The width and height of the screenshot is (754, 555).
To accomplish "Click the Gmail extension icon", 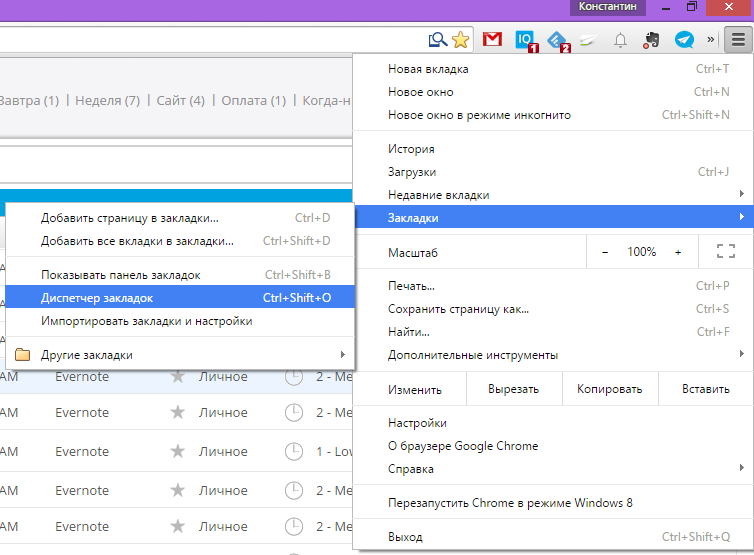I will coord(492,39).
